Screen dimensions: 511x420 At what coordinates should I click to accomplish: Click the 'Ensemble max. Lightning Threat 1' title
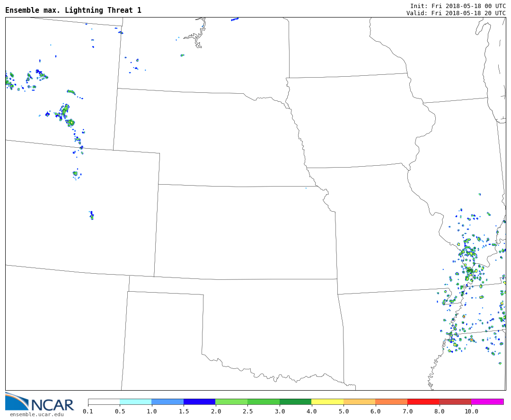tap(73, 10)
